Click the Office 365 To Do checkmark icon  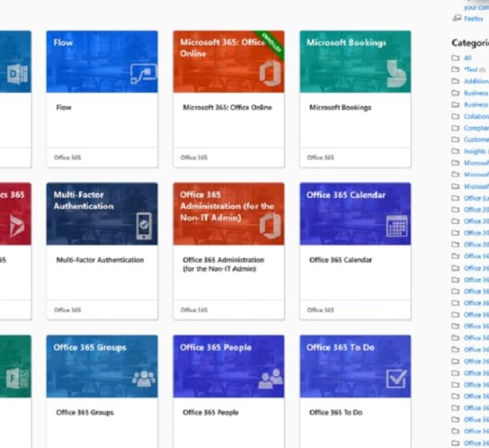(397, 378)
